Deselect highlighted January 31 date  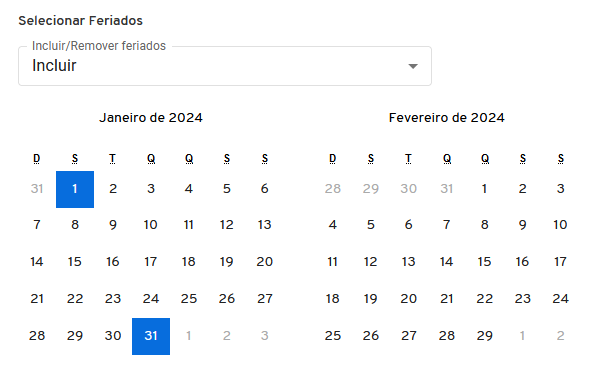click(151, 336)
